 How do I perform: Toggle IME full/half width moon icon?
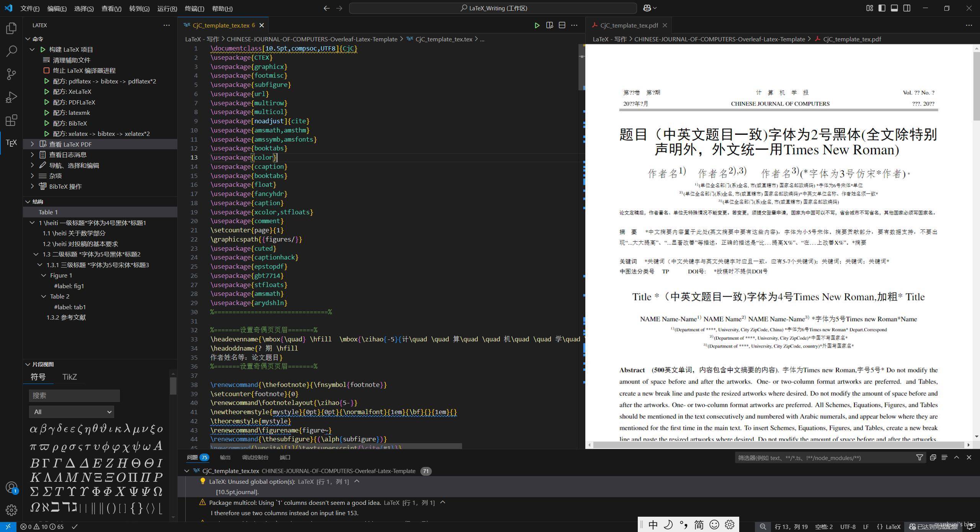(668, 525)
